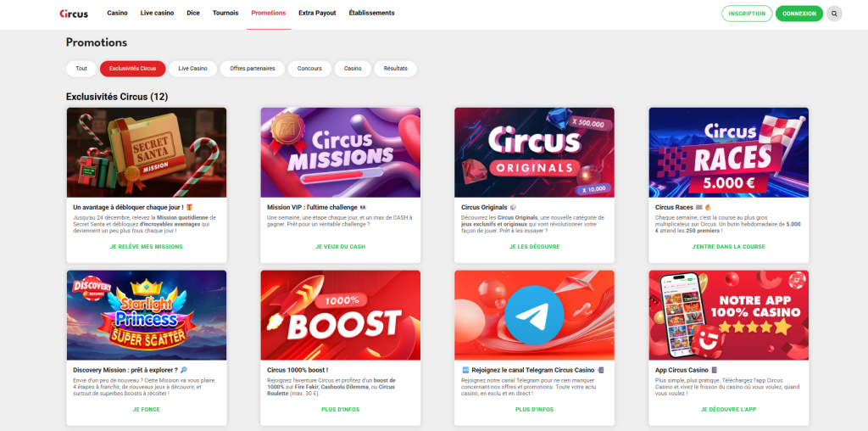Click J'ENTRE DANS LA COURSE

coord(728,247)
